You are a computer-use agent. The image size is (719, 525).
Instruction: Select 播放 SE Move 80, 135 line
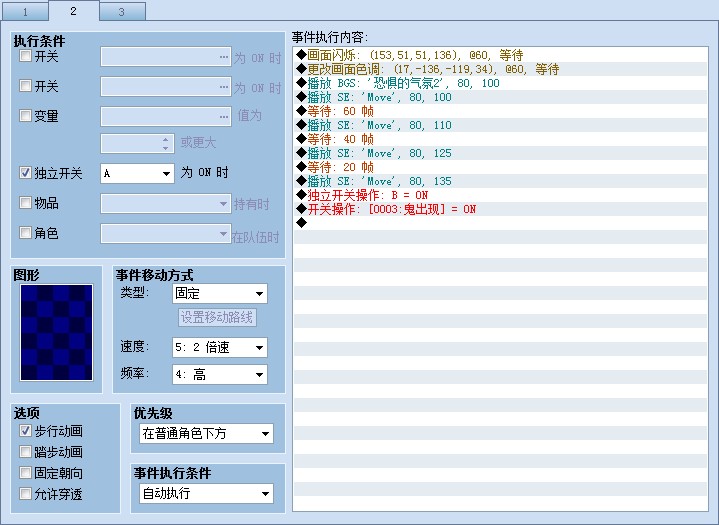pyautogui.click(x=500, y=181)
